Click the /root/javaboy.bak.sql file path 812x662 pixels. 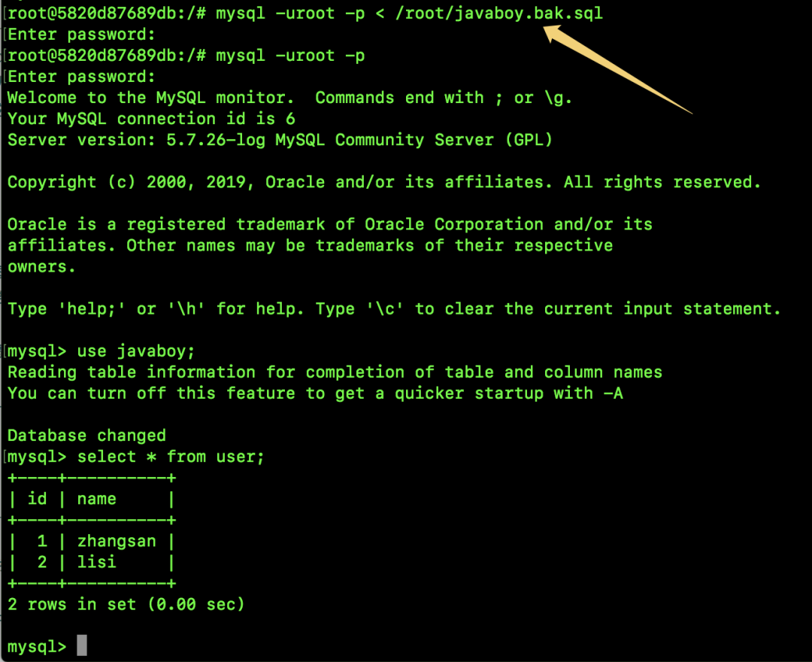498,14
